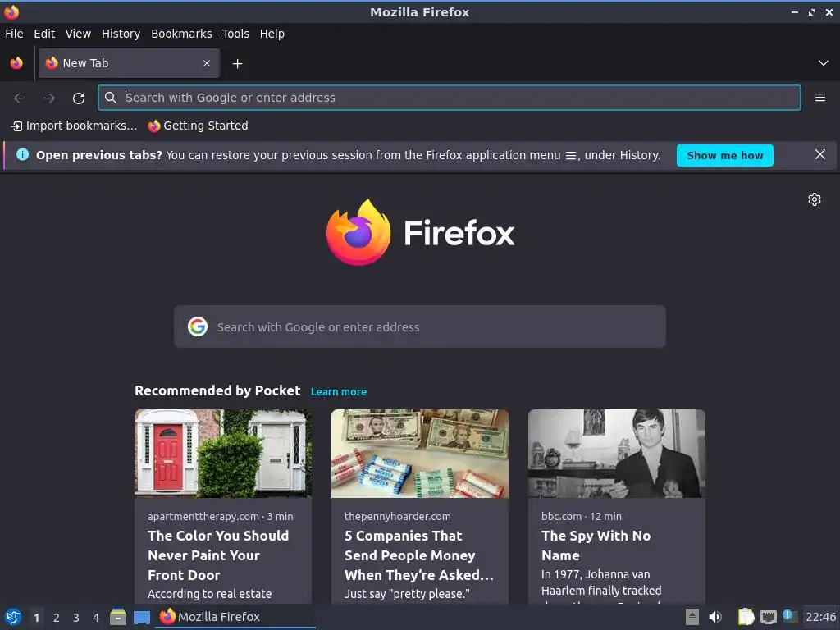Click bbc.com 12 min source text
Image resolution: width=840 pixels, height=630 pixels.
pyautogui.click(x=582, y=517)
